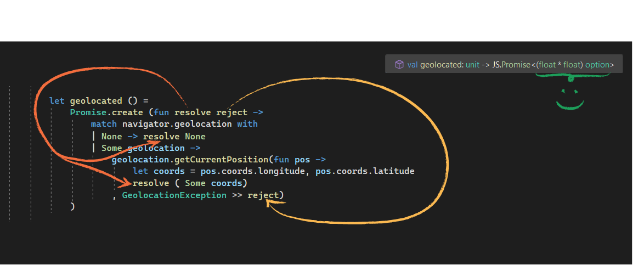Click 'option' in the tooltip signature
The width and height of the screenshot is (644, 265).
coord(597,65)
